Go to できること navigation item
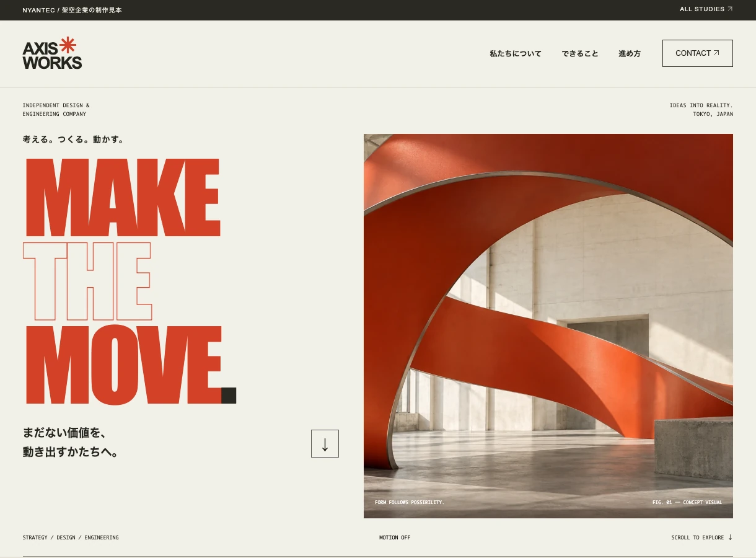This screenshot has width=756, height=558. (580, 54)
